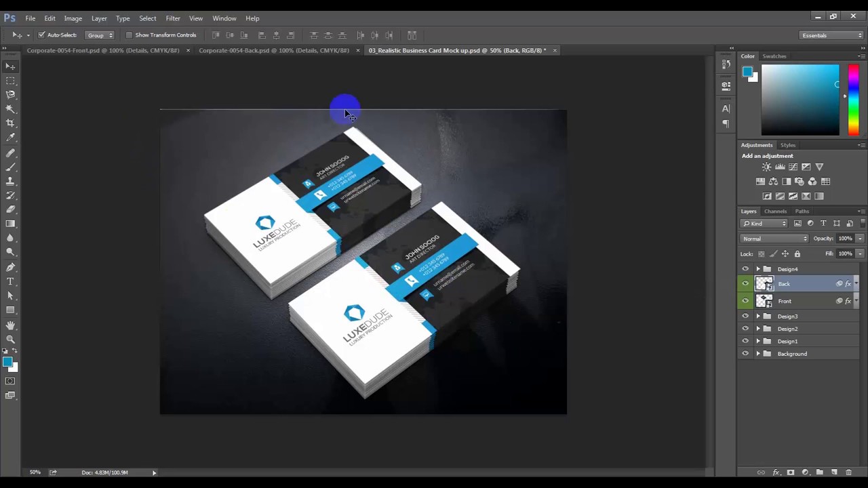
Task: Expand the Design3 group
Action: pyautogui.click(x=758, y=317)
